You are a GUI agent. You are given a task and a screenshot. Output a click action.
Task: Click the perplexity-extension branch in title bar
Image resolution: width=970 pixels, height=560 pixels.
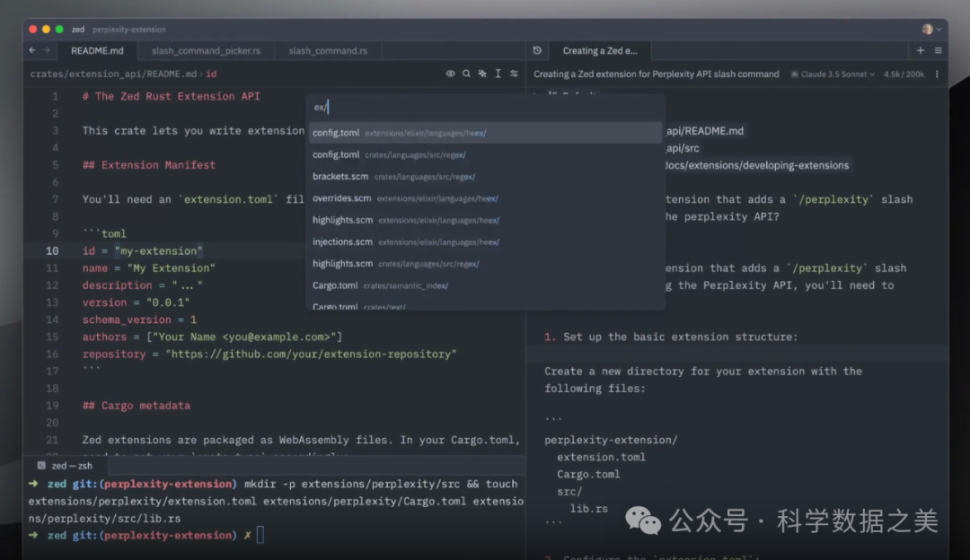tap(129, 29)
